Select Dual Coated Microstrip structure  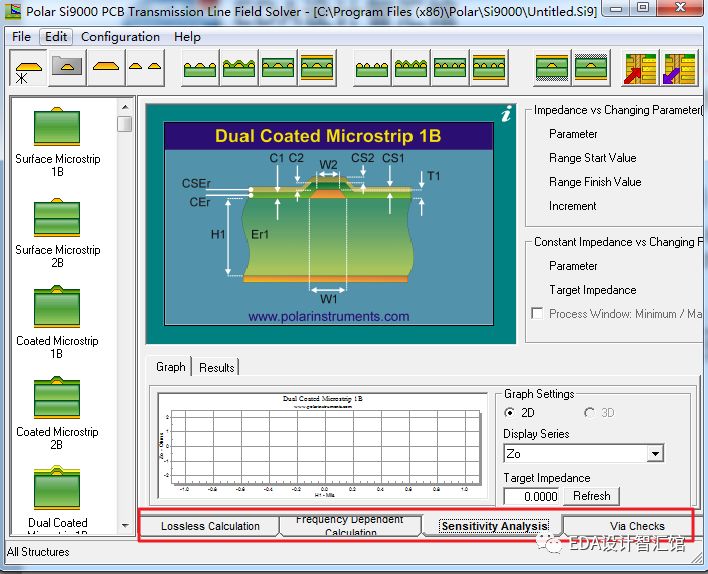click(57, 499)
